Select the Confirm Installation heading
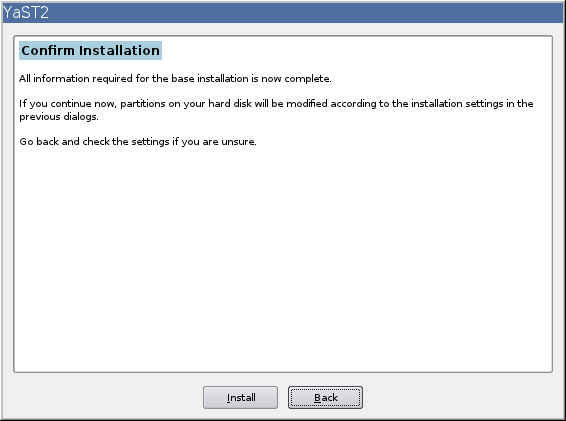The width and height of the screenshot is (566, 421). (x=90, y=51)
